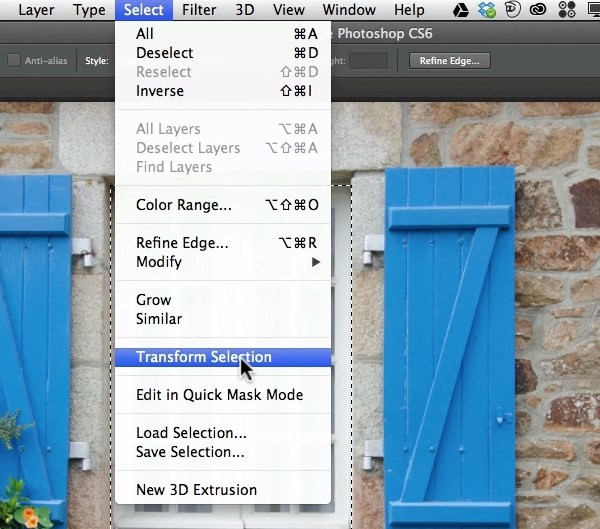
Task: Click the four-circles menu bar icon
Action: click(567, 10)
